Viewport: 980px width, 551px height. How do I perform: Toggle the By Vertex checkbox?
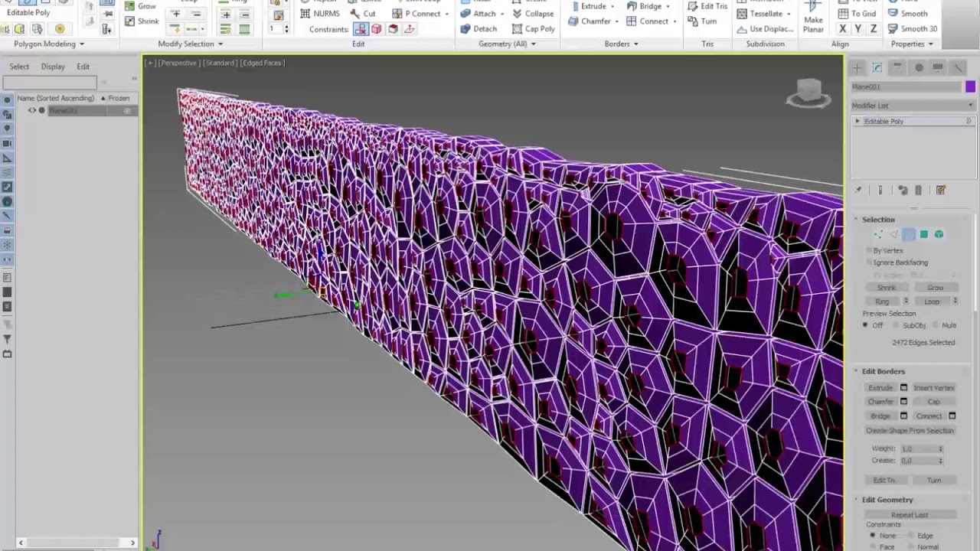click(869, 250)
